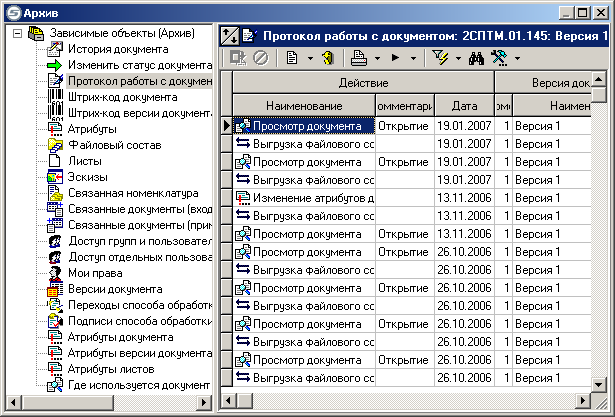Click the printer icon in toolbar
615x417 pixels.
click(x=359, y=59)
